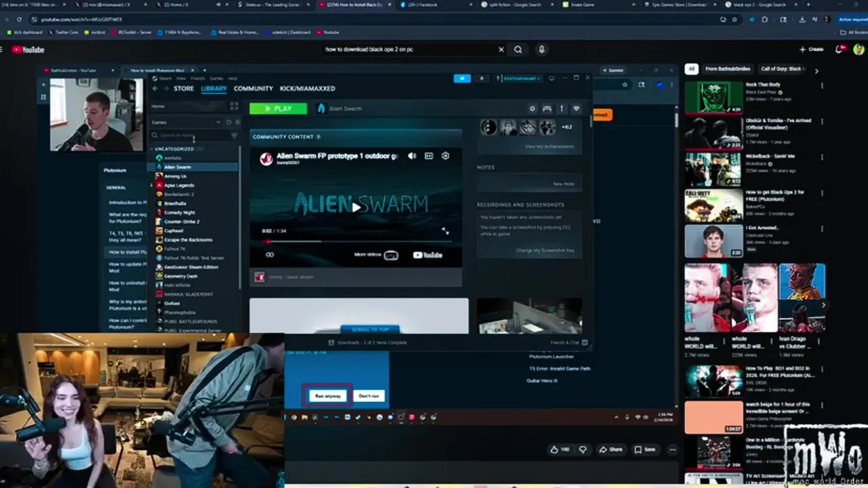Add Alien Swarm to favorites with heart icon
868x488 pixels.
pos(576,108)
